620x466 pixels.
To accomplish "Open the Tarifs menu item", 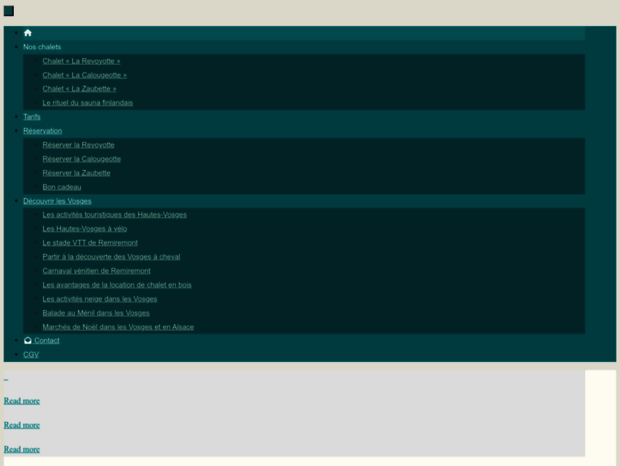I will [32, 117].
